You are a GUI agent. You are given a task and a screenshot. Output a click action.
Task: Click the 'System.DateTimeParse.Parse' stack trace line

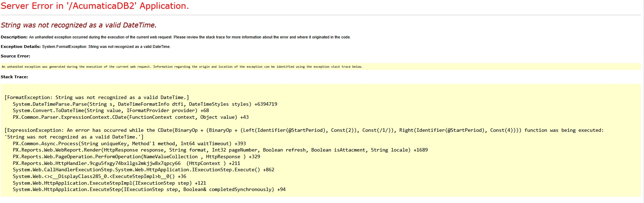click(x=145, y=104)
